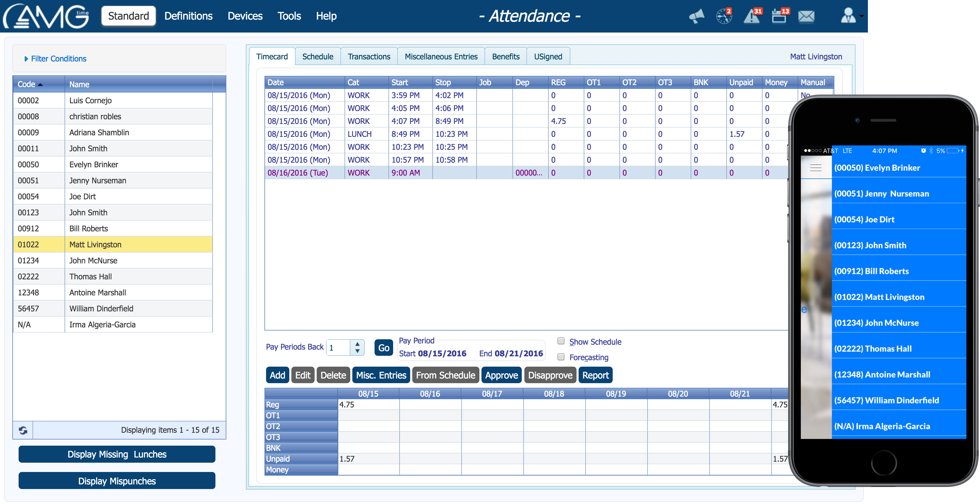
Task: Open the Definitions menu
Action: (x=188, y=16)
